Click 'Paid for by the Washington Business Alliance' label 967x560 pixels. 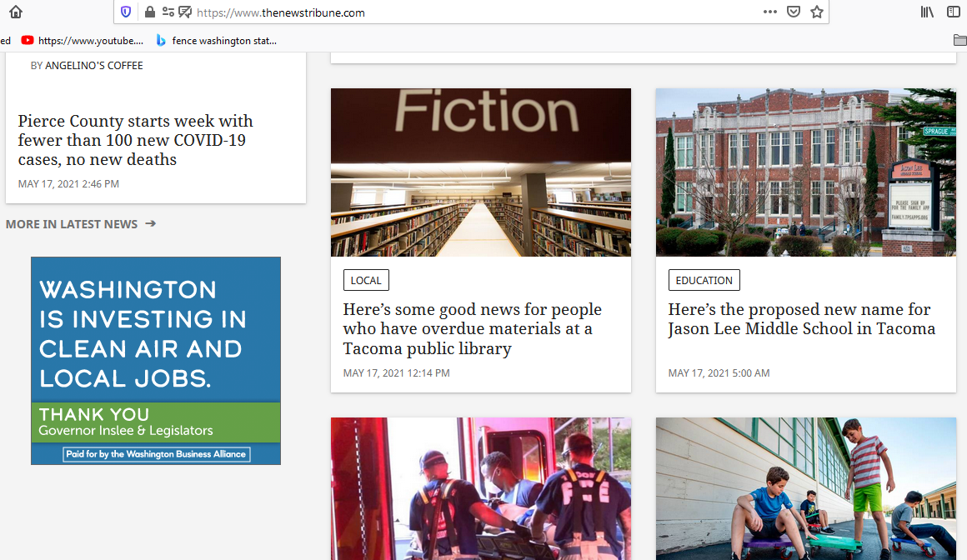pyautogui.click(x=156, y=454)
